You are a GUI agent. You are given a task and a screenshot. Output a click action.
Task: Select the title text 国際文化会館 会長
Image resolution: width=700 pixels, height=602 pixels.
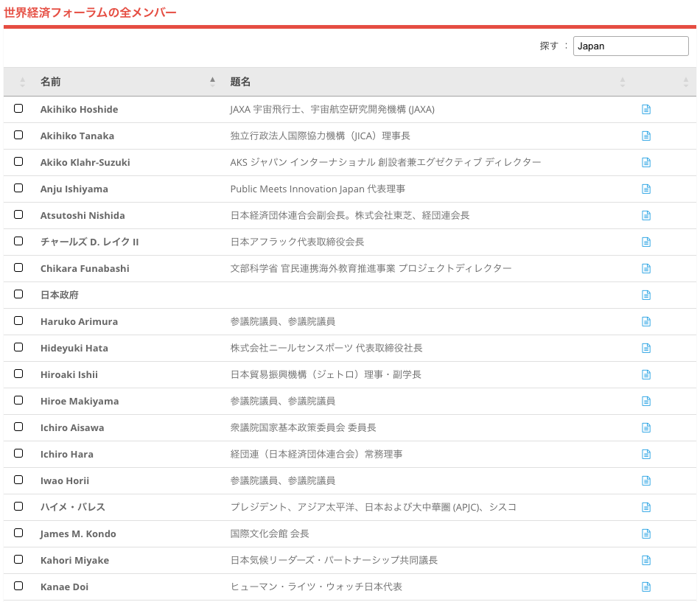[270, 533]
